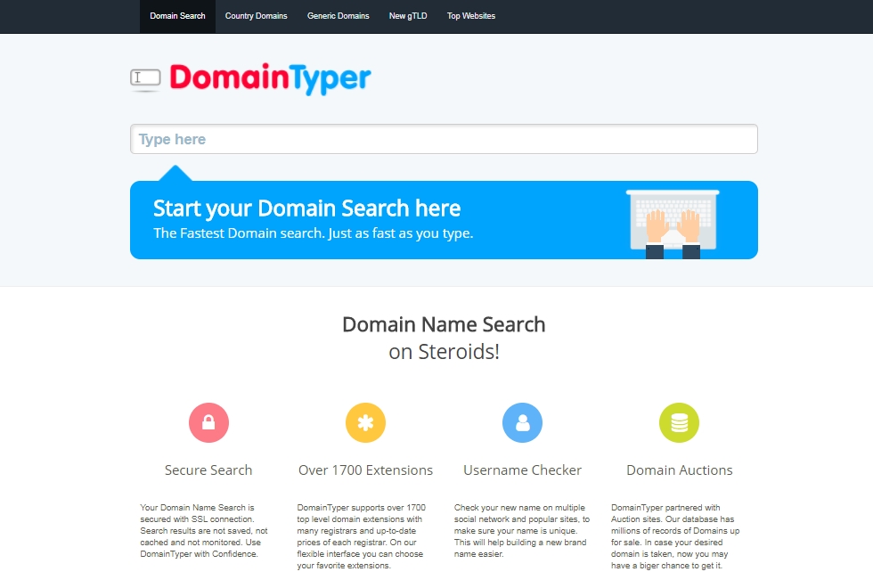Click the green database Domain Auctions icon

click(679, 422)
